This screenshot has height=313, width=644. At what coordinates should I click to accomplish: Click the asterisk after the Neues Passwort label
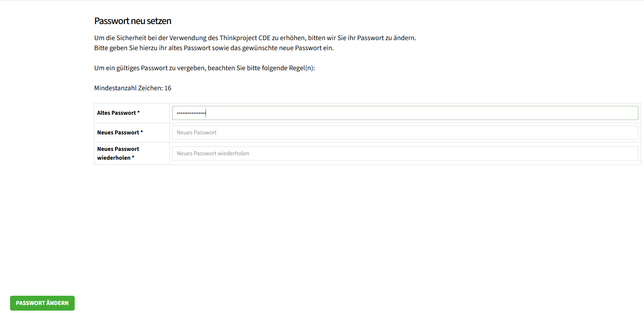(x=142, y=132)
